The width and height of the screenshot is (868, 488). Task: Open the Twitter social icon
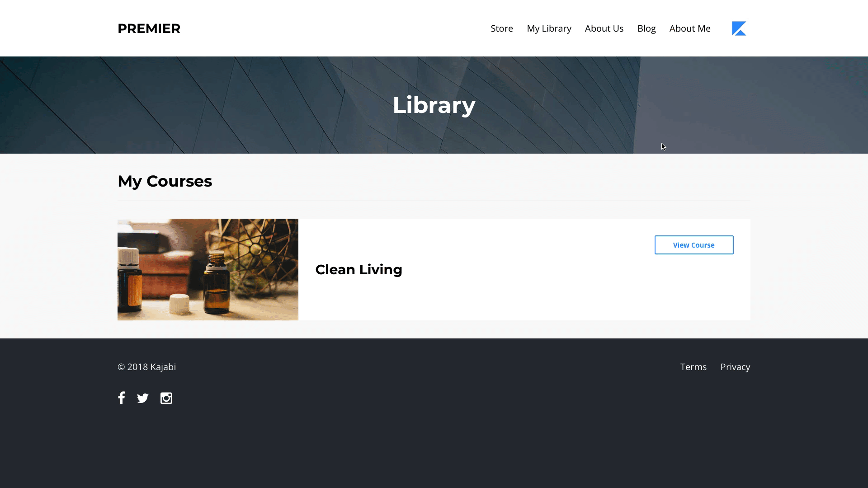coord(143,398)
